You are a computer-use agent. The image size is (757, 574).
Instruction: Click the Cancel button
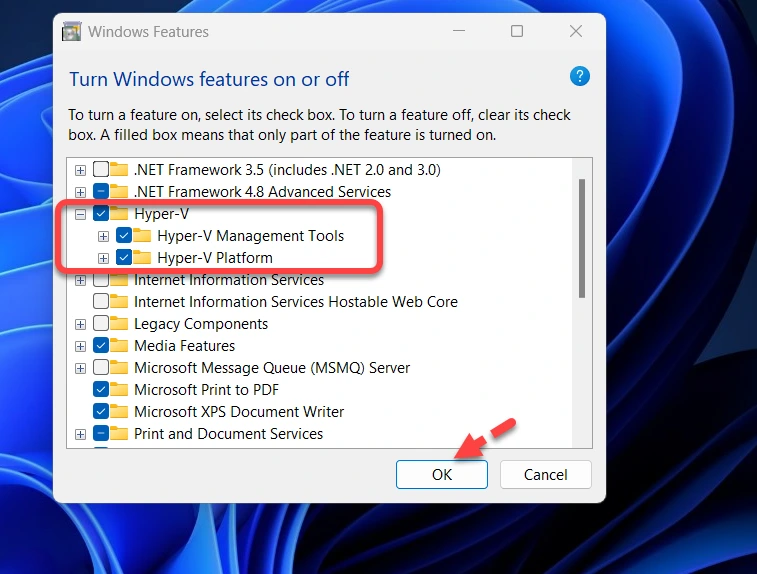(x=546, y=475)
